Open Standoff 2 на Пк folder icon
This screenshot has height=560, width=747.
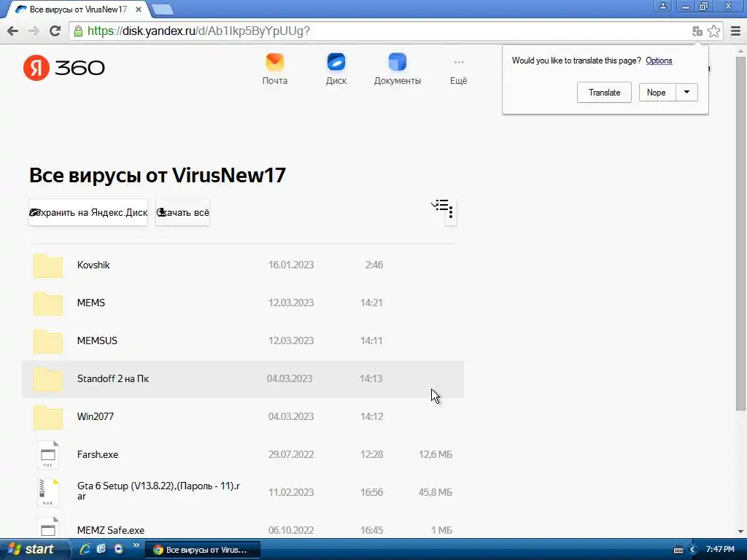click(48, 379)
